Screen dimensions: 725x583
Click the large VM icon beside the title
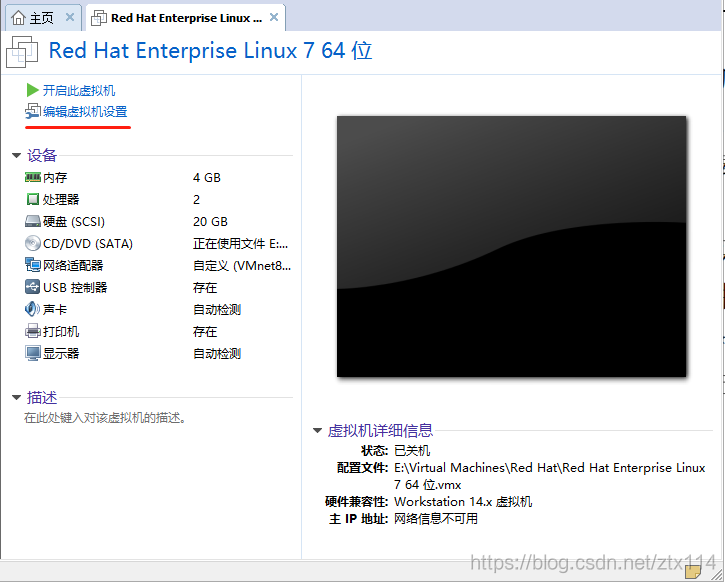click(x=22, y=52)
